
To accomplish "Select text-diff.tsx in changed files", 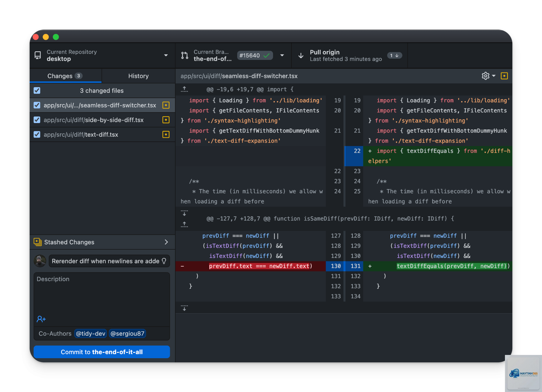I will point(102,135).
